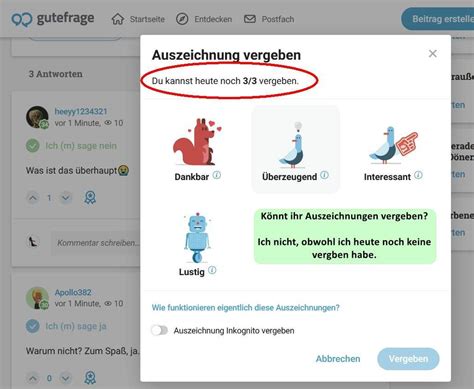Go to Startseite in navigation
This screenshot has height=389, width=474.
tap(138, 19)
